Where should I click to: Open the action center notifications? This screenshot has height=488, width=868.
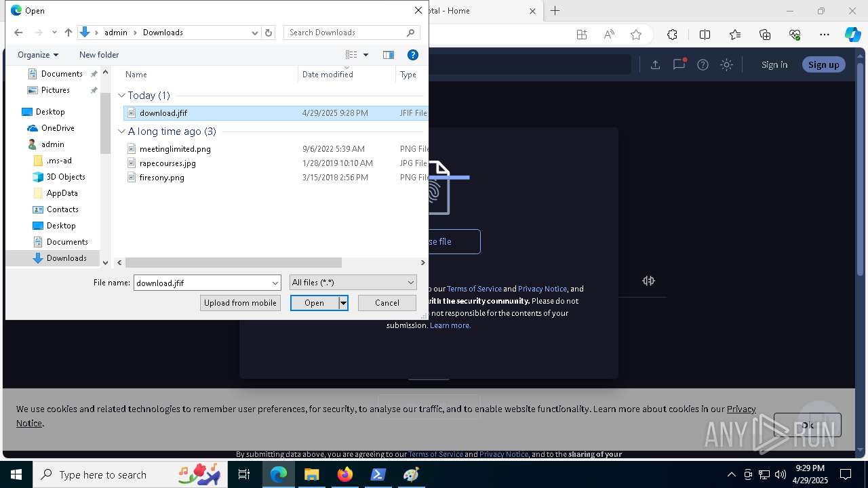click(846, 474)
